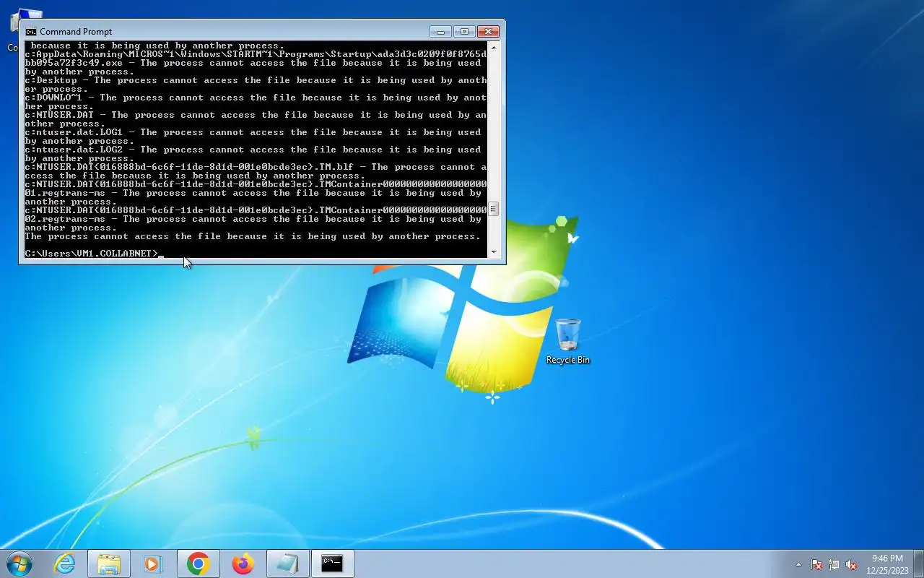Open the Action Center flag icon
The width and height of the screenshot is (924, 578).
click(x=816, y=564)
